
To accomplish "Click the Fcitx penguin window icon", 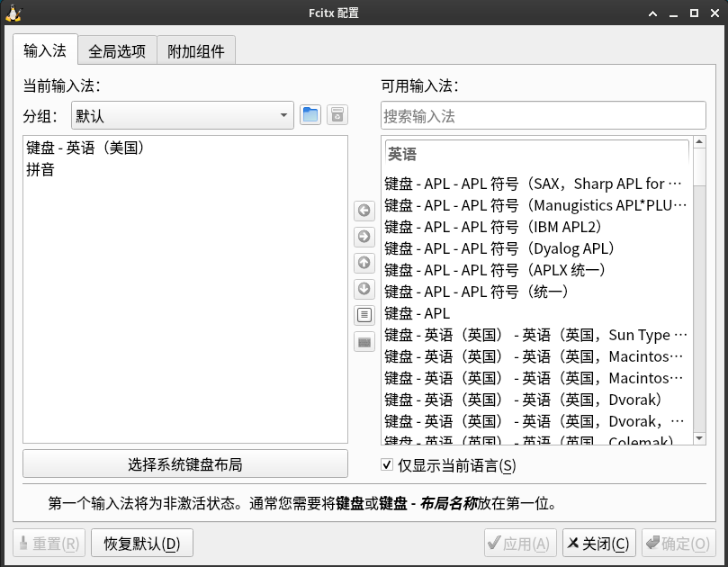I will pyautogui.click(x=13, y=13).
